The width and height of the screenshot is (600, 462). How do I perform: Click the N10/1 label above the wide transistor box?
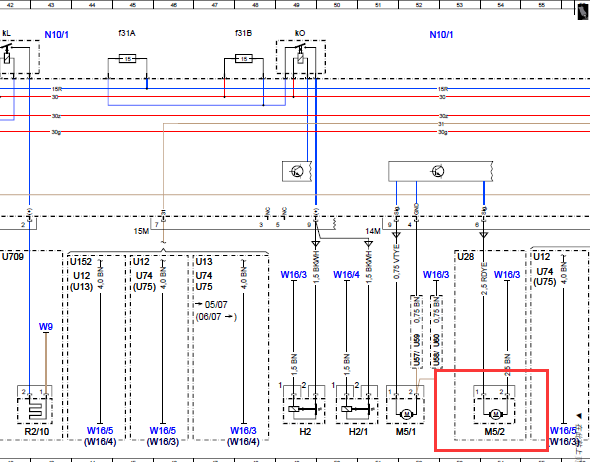(441, 35)
